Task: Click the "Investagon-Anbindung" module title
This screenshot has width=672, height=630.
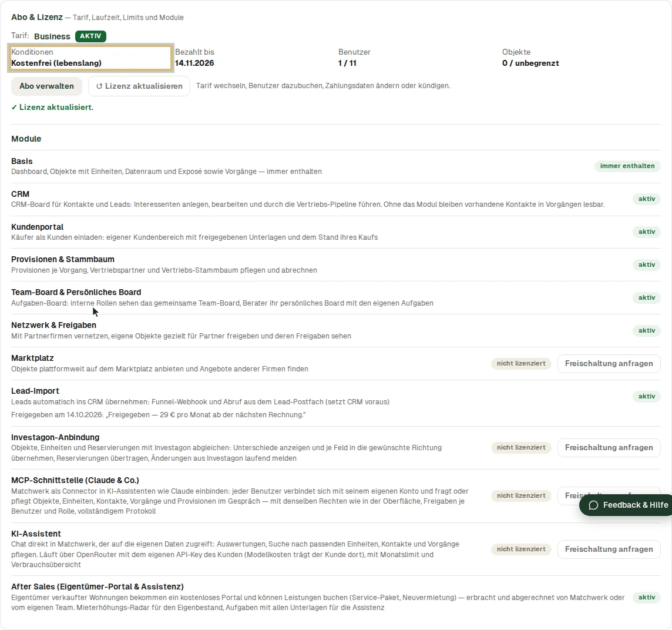Action: tap(55, 437)
